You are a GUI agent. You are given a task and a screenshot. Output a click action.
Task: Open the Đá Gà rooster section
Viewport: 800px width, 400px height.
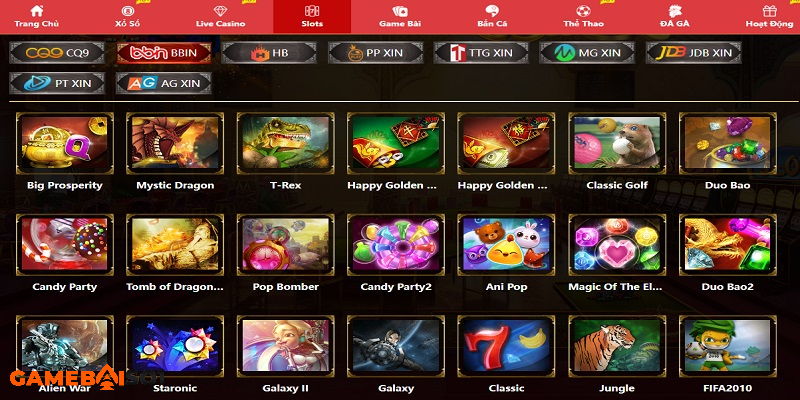coord(674,11)
